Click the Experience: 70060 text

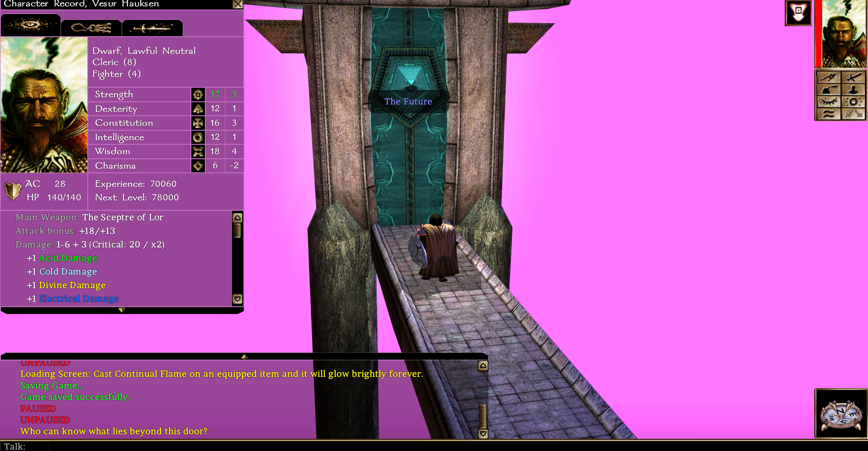coord(136,184)
